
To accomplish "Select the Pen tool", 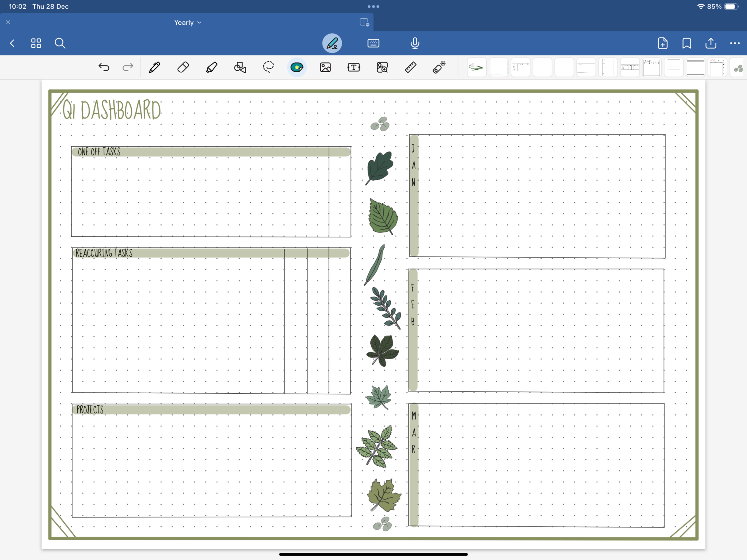I will tap(154, 67).
